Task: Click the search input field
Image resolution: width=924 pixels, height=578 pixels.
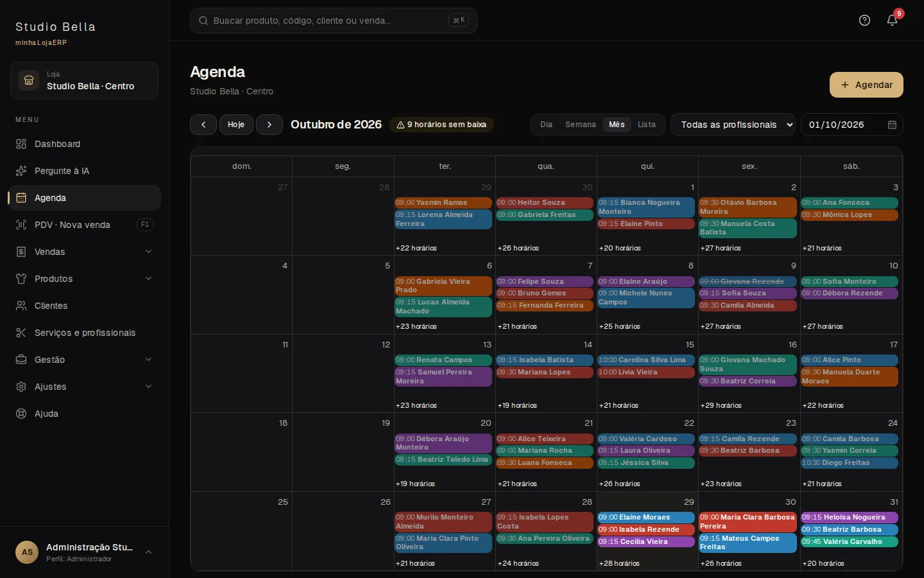Action: click(x=334, y=21)
